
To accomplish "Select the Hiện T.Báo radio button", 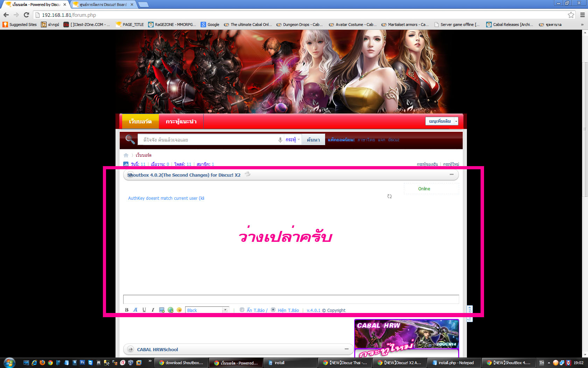I will click(x=273, y=310).
